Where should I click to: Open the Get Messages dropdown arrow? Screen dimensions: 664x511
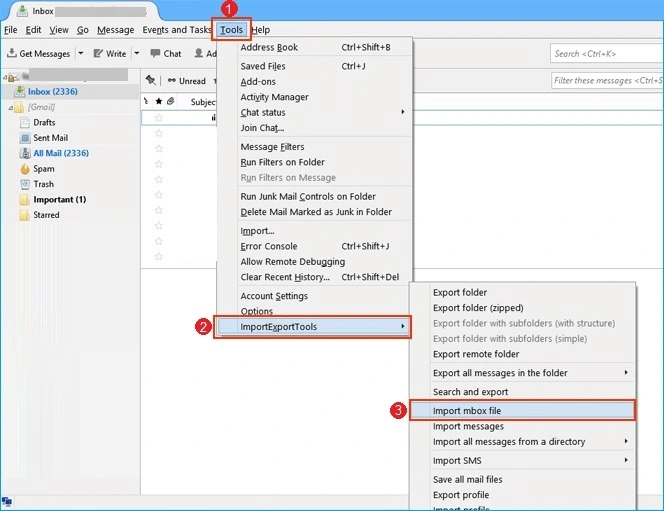80,53
